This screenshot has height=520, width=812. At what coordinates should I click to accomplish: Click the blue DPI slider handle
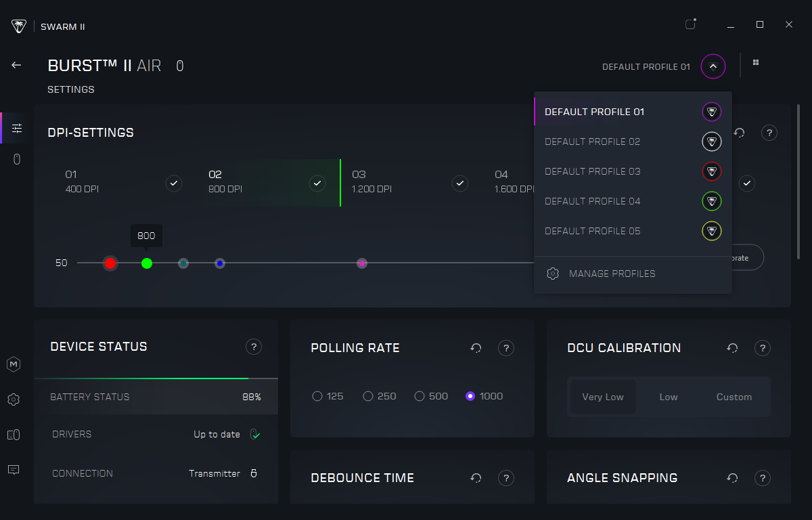point(220,263)
